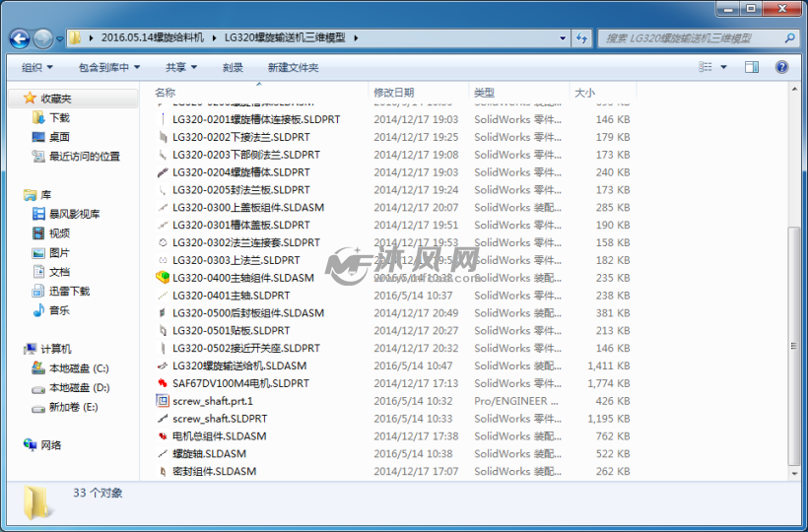Select 计算机 in the navigation pane

[55, 349]
